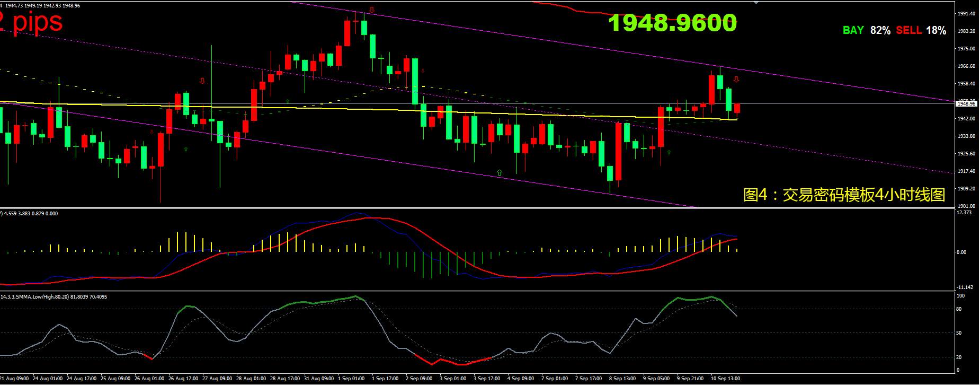This screenshot has width=980, height=385.
Task: Click the 28 Aug 01:00 time label
Action: 251,379
